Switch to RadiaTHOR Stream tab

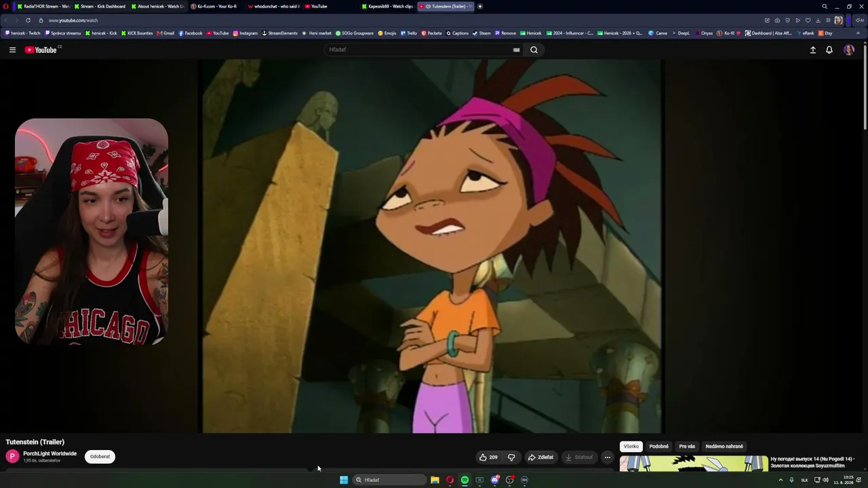[42, 6]
